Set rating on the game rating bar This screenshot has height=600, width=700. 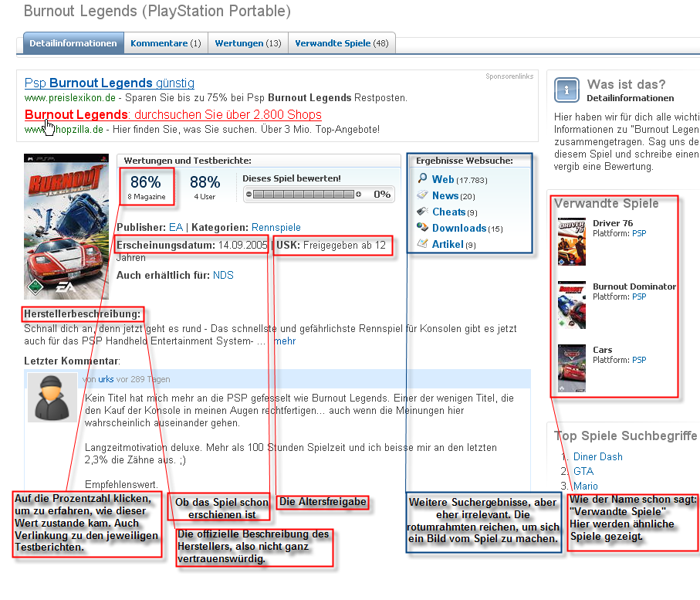[303, 195]
